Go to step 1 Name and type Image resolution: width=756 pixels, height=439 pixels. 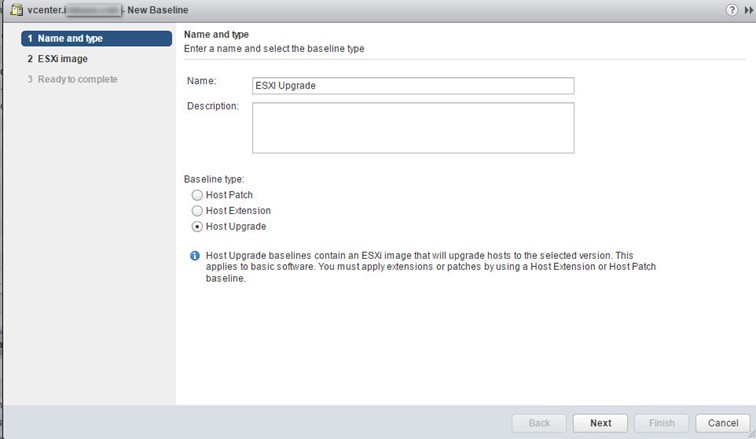tap(96, 39)
